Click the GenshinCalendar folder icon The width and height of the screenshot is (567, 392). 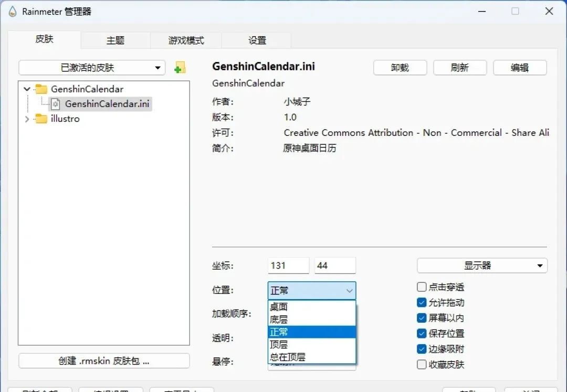41,89
